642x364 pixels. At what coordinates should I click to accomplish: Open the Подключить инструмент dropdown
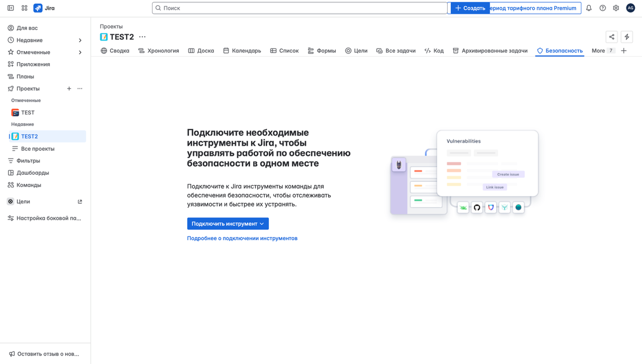(x=228, y=224)
